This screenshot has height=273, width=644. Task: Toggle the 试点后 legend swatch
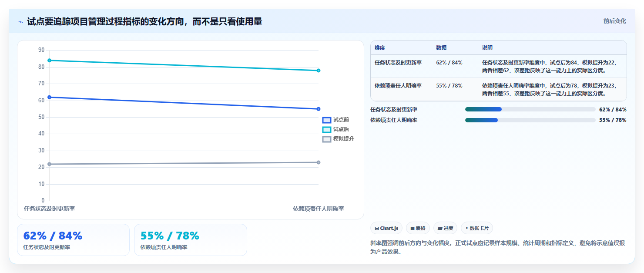tap(327, 129)
